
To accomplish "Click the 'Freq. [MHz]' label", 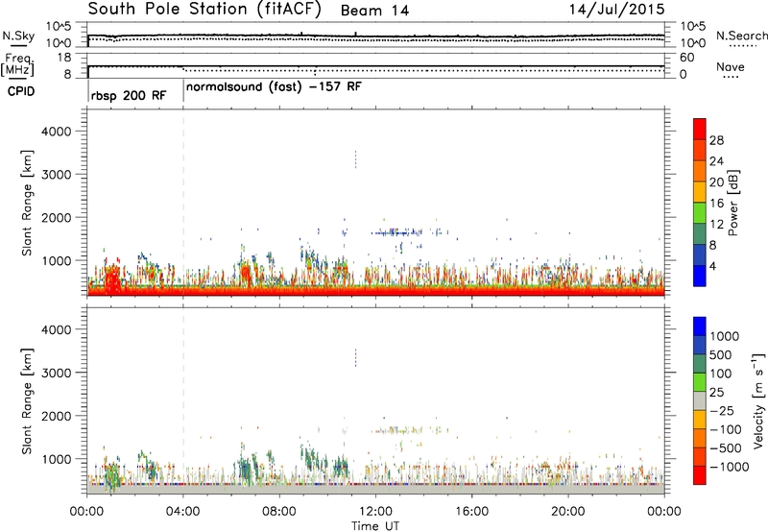I will [x=17, y=64].
